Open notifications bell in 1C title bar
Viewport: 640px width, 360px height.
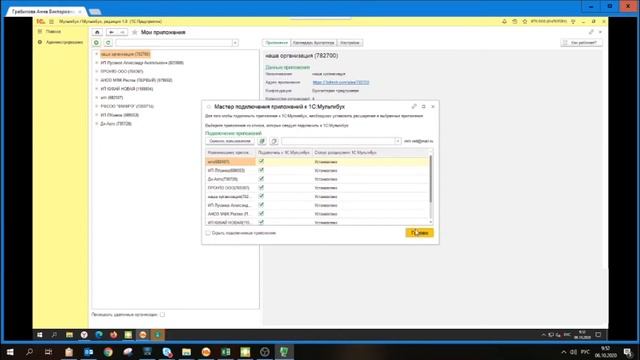504,21
